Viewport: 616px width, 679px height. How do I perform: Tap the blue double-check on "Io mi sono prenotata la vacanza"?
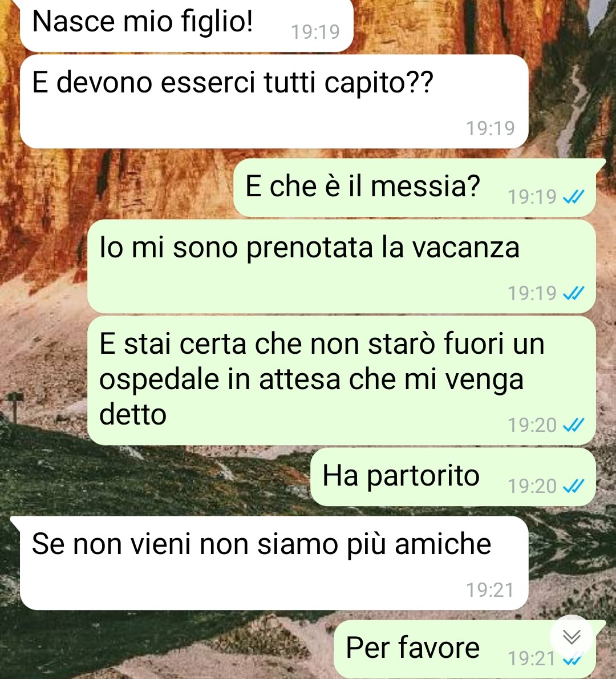574,294
